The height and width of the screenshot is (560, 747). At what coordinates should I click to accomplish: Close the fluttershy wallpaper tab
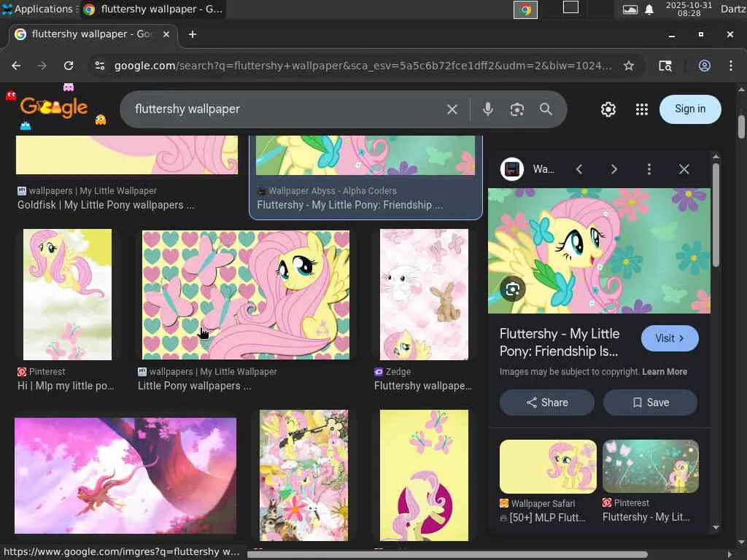(x=166, y=34)
